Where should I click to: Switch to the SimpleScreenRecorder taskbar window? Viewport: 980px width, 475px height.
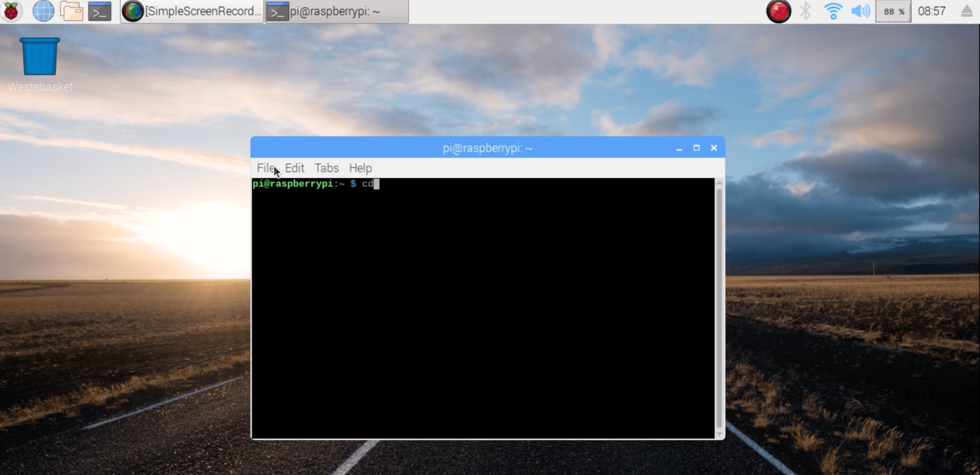192,11
